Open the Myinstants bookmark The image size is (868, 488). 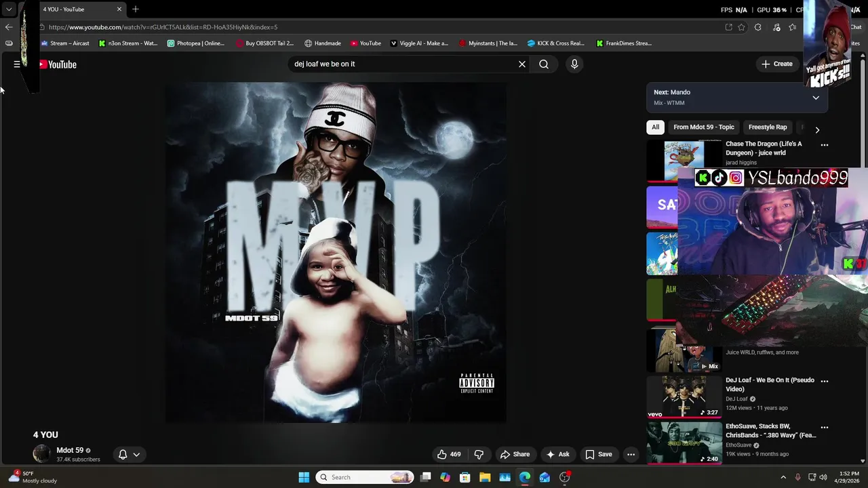[488, 43]
